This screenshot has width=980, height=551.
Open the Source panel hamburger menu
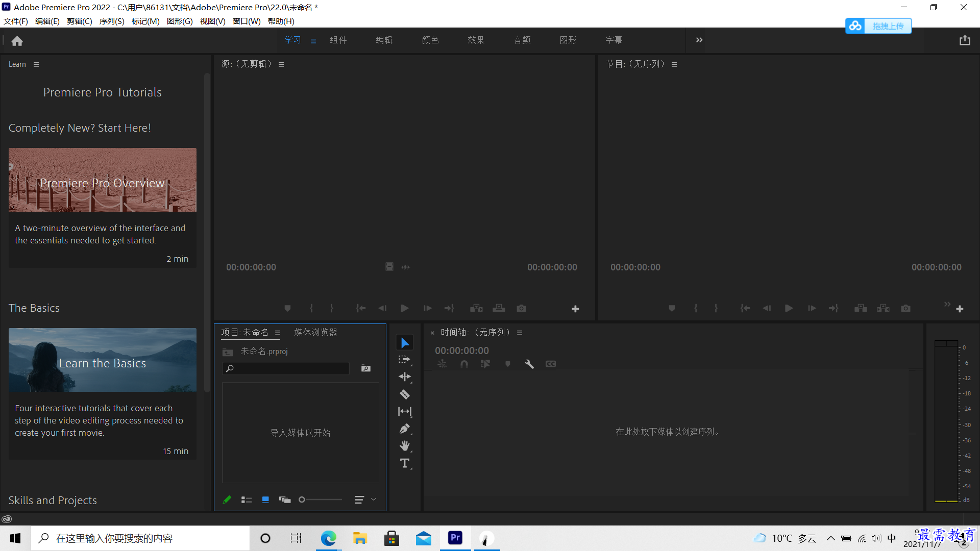pyautogui.click(x=281, y=64)
